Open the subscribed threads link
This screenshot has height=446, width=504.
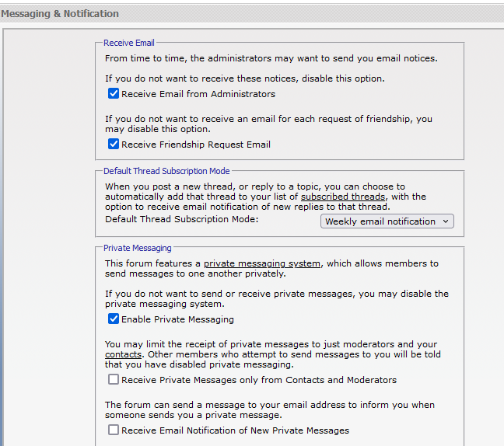click(x=343, y=197)
